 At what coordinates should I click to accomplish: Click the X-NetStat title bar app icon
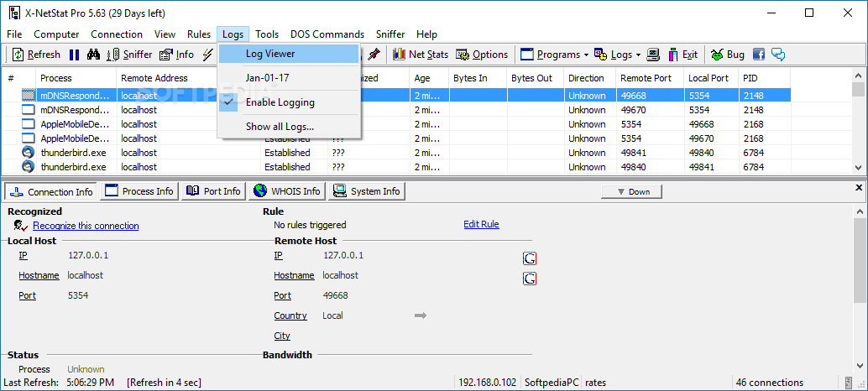[14, 13]
